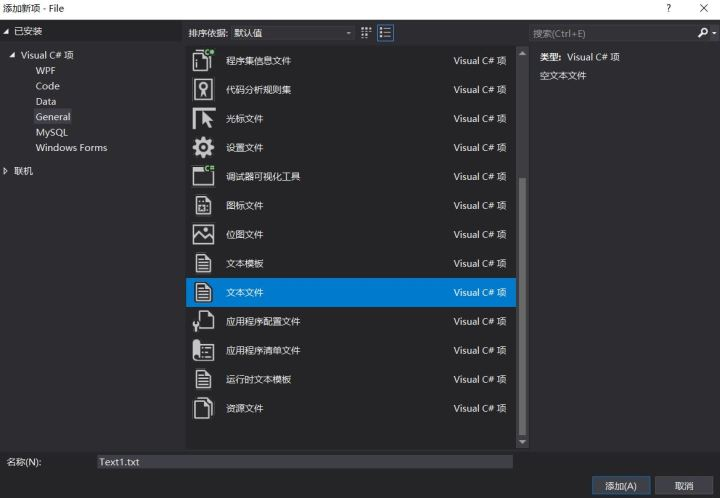Select the 设置文件 gear icon

203,147
